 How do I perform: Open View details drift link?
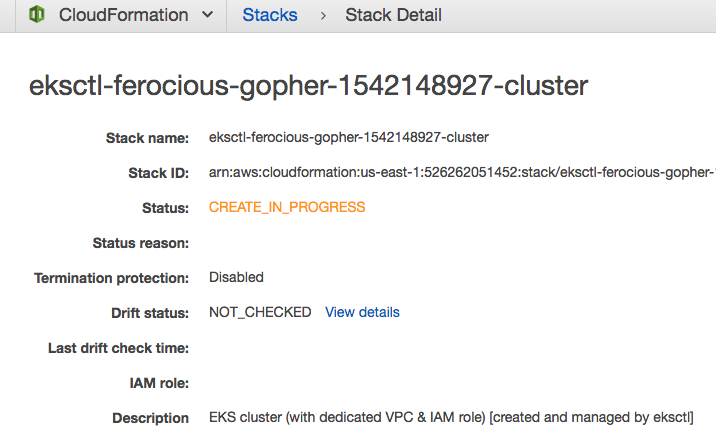tap(362, 312)
